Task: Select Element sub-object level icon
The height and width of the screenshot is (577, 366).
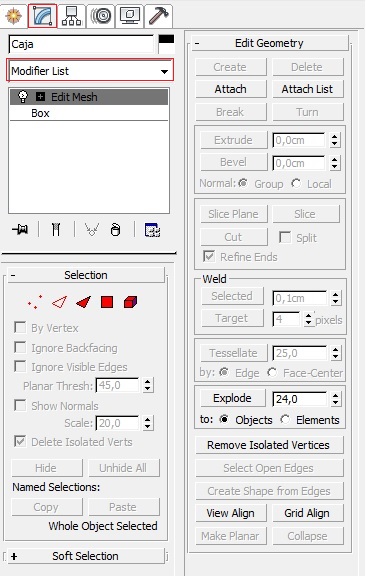Action: [130, 302]
